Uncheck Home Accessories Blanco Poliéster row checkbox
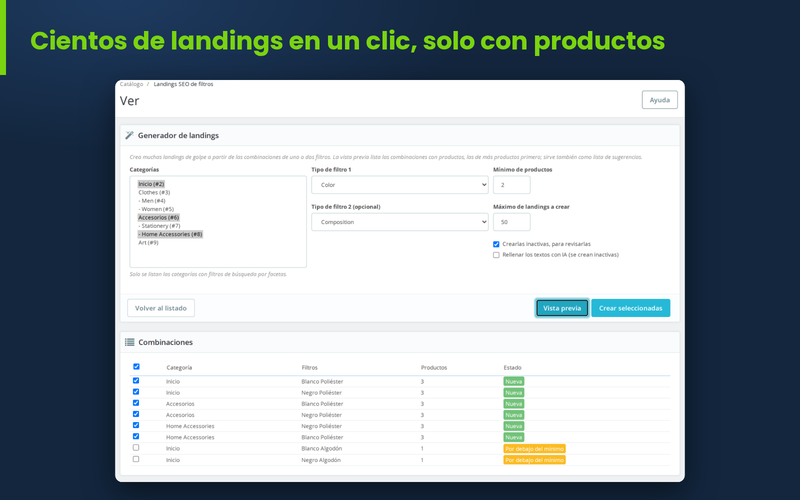800x500 pixels. 136,437
